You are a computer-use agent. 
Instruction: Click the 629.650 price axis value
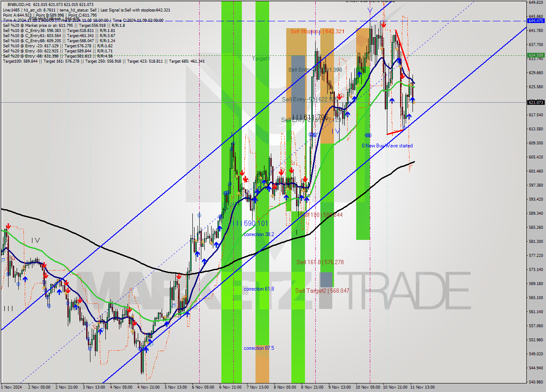coord(536,73)
